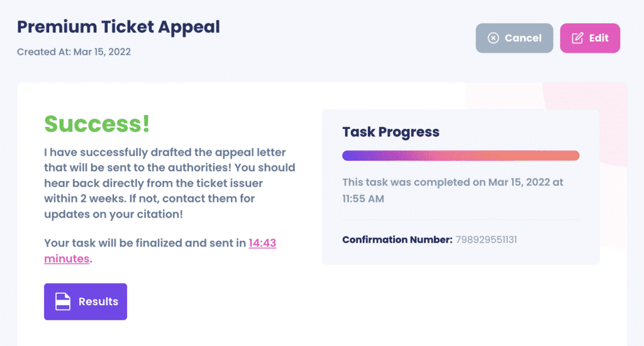The height and width of the screenshot is (346, 644).
Task: Click the "11:55 AM" completion time
Action: click(364, 199)
